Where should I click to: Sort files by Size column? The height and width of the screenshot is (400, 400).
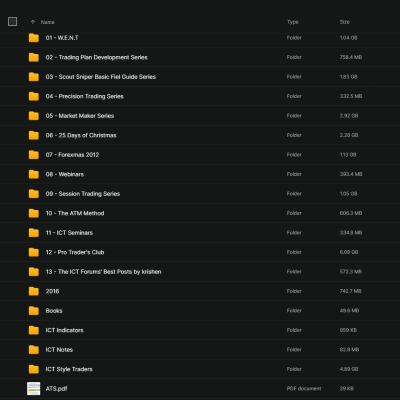(345, 22)
